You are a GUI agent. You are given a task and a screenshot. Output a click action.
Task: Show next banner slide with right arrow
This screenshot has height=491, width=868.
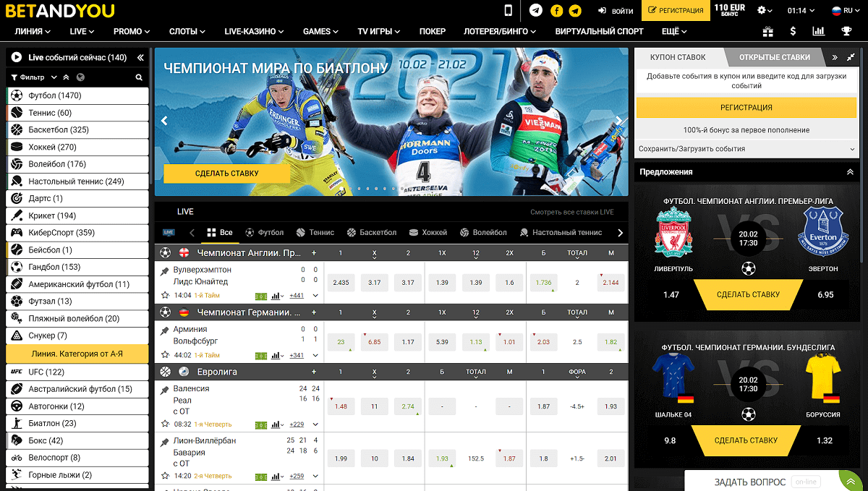[618, 121]
